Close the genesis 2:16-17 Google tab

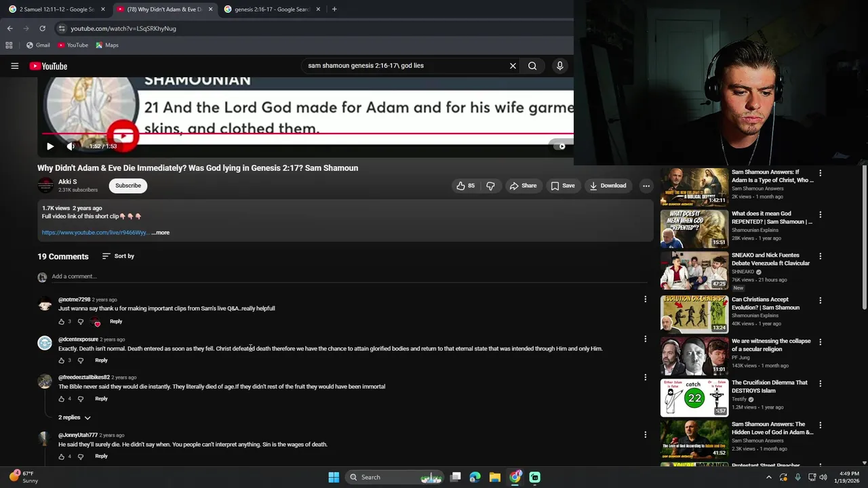(x=317, y=9)
